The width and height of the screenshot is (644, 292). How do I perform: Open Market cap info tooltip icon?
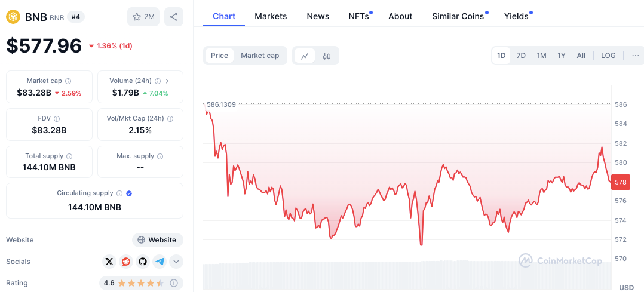68,81
